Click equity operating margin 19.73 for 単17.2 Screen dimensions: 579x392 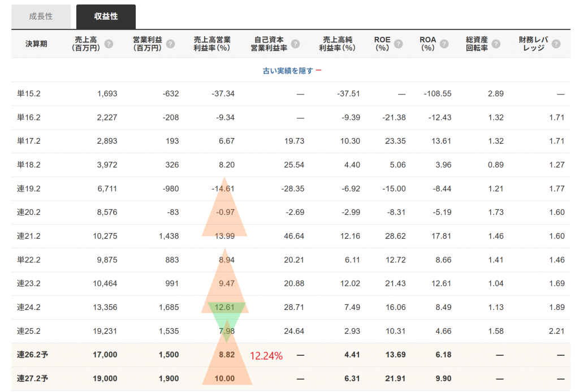point(294,141)
